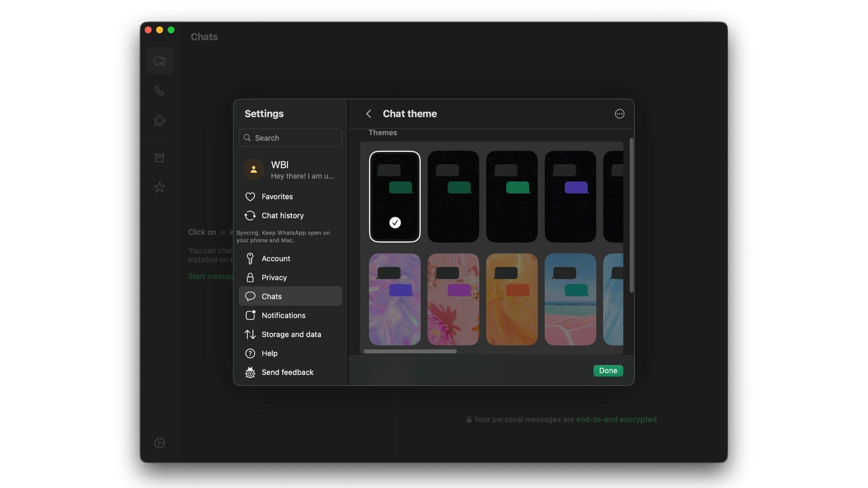Open Privacy settings

click(x=274, y=277)
